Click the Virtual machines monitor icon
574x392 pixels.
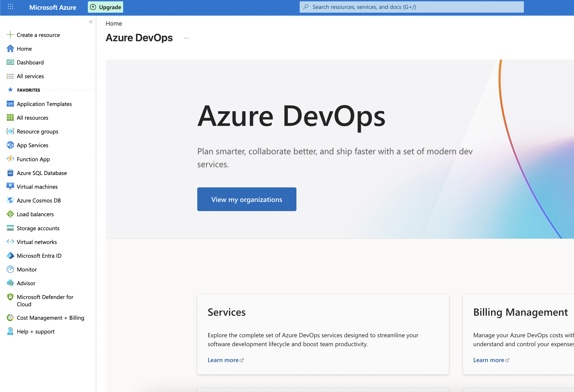click(x=10, y=187)
